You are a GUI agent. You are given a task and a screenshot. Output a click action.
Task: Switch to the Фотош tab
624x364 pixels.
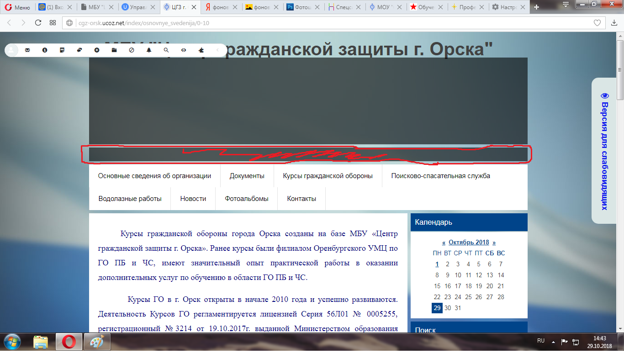304,7
